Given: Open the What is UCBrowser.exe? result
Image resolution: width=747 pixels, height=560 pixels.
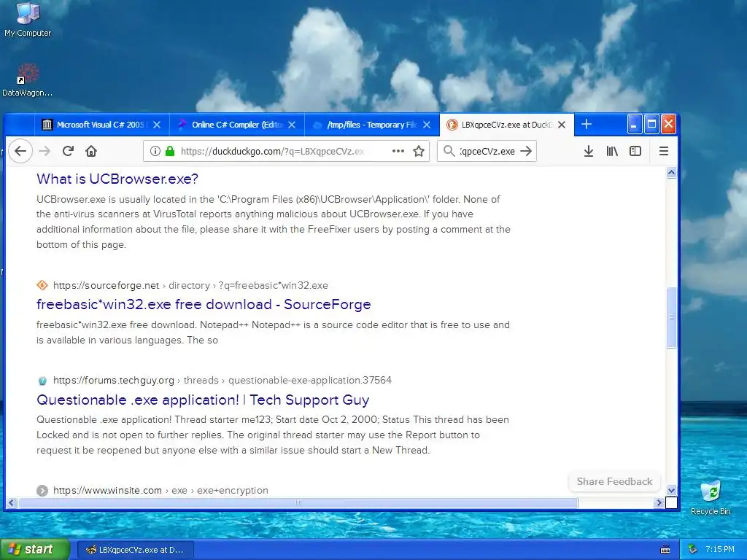Looking at the screenshot, I should (x=117, y=179).
